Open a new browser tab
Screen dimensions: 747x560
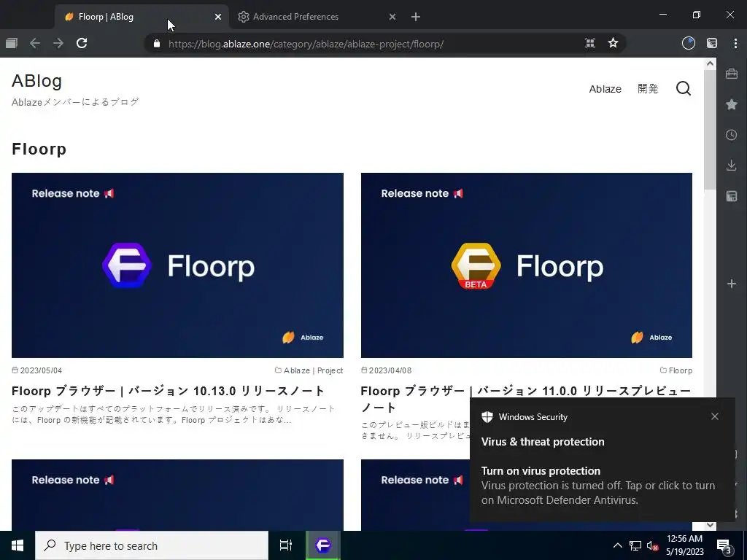[415, 17]
